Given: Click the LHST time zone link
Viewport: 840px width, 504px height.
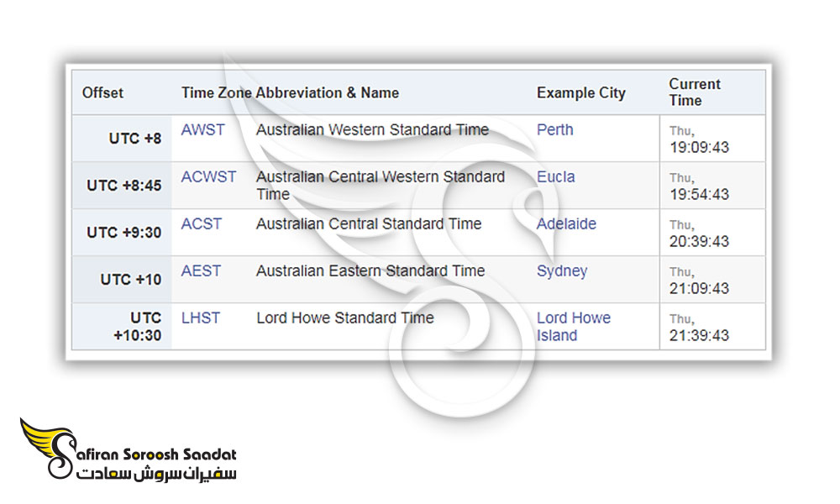Looking at the screenshot, I should tap(201, 318).
